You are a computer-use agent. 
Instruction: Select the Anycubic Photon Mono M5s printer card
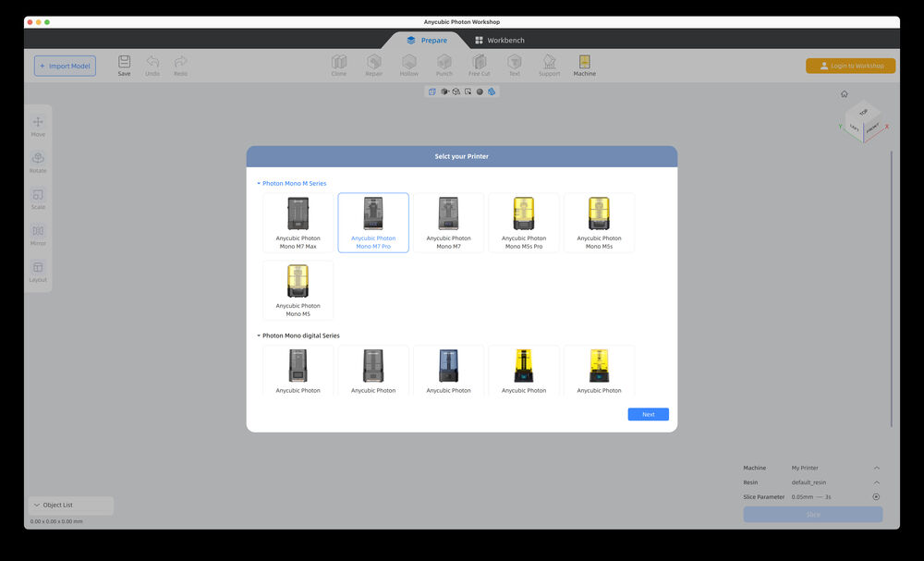[600, 223]
